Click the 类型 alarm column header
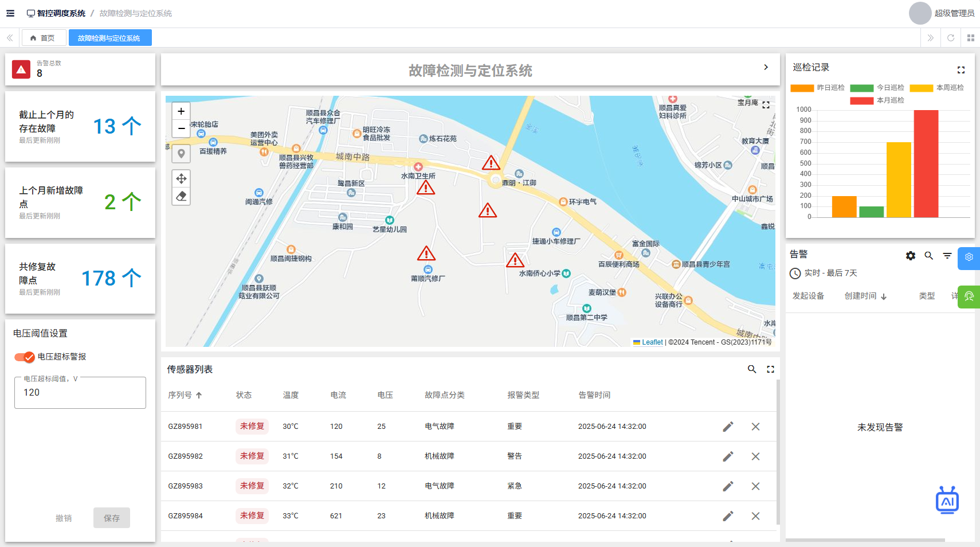The width and height of the screenshot is (980, 547). pyautogui.click(x=927, y=296)
